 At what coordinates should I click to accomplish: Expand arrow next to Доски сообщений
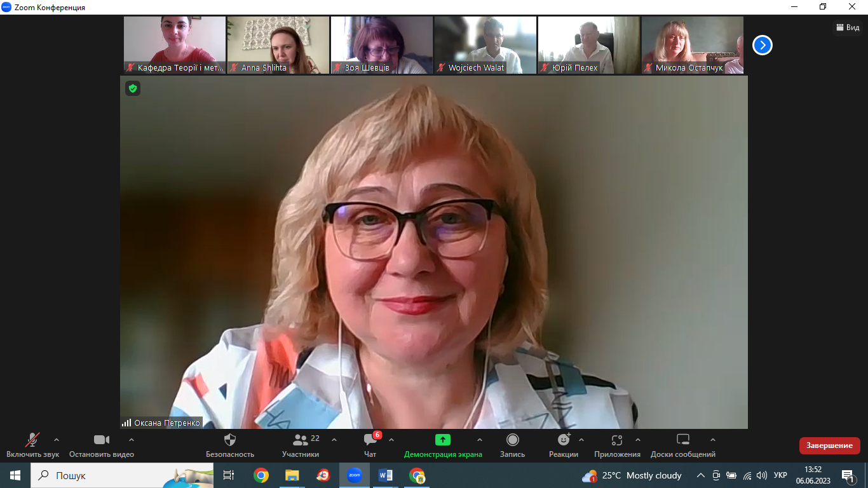click(x=713, y=440)
